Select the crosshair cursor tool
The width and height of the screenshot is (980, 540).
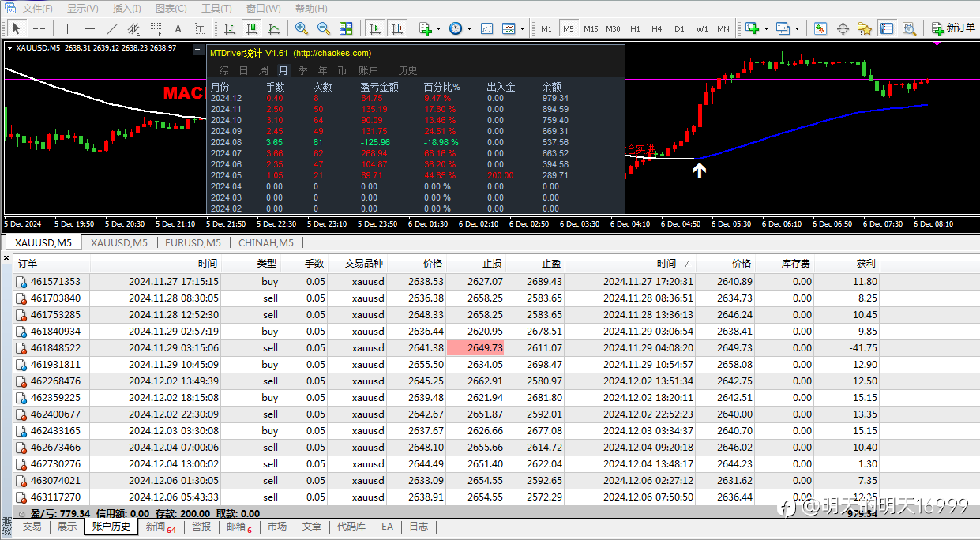[x=39, y=28]
